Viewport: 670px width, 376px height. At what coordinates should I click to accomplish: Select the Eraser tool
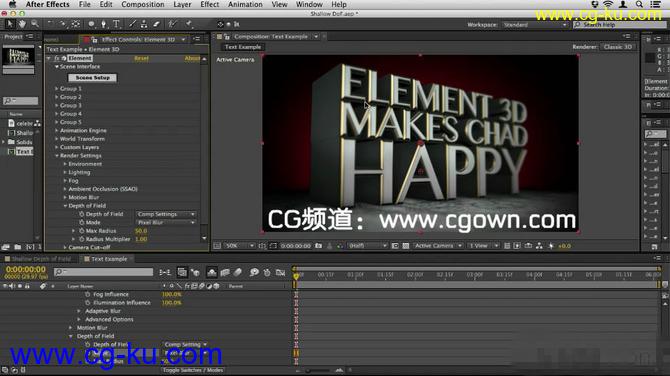pos(156,24)
